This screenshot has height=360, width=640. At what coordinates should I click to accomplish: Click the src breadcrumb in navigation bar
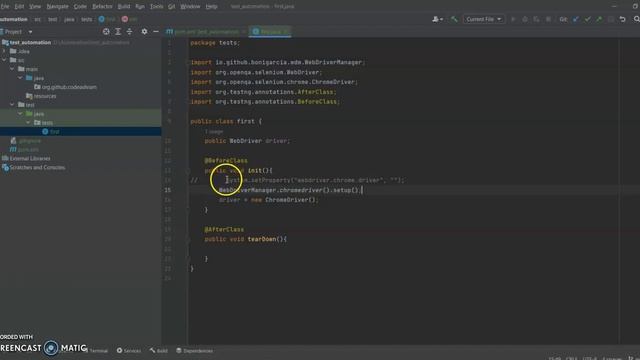(38, 19)
